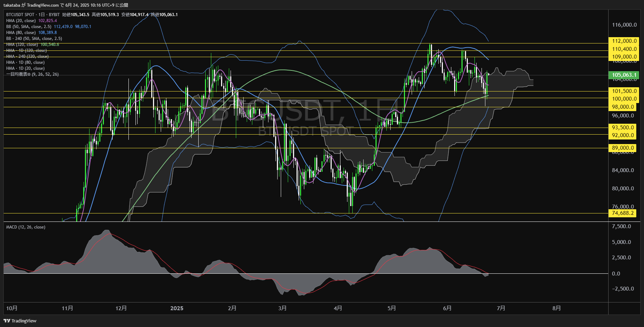Click the 6月 time axis label
Screen dimensions: 644x327
[447, 308]
